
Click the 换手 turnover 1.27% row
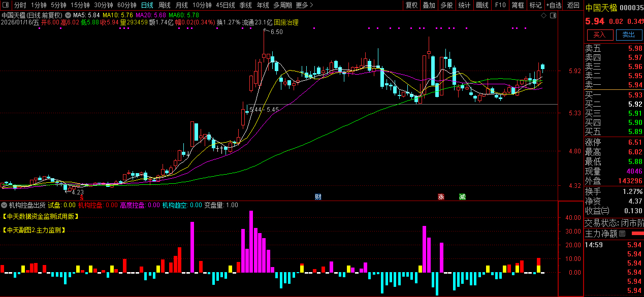click(614, 191)
